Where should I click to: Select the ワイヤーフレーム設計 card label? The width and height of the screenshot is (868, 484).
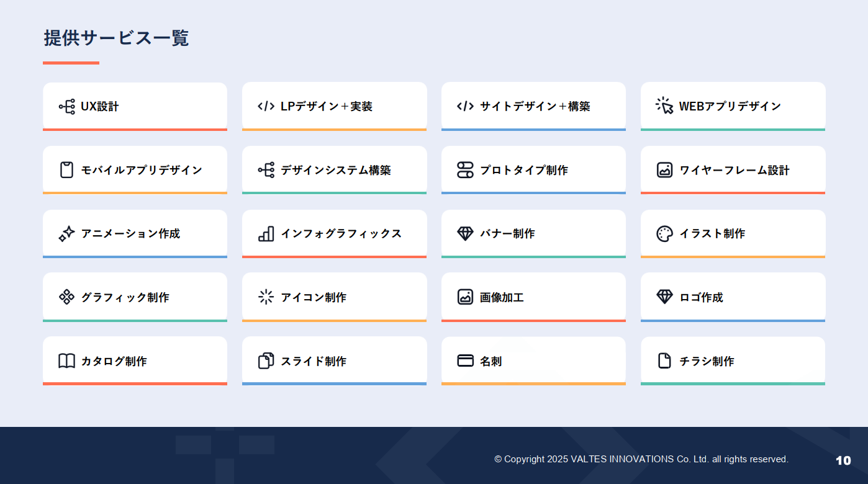734,170
